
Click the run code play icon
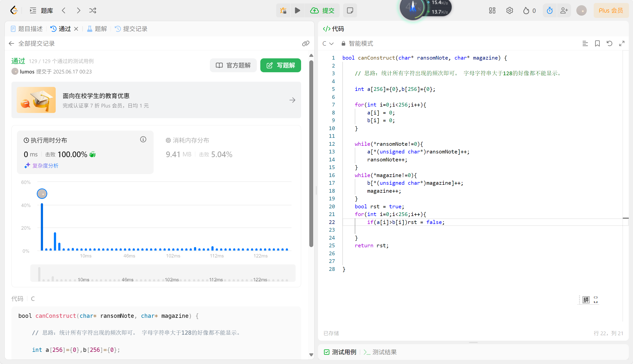click(x=297, y=10)
